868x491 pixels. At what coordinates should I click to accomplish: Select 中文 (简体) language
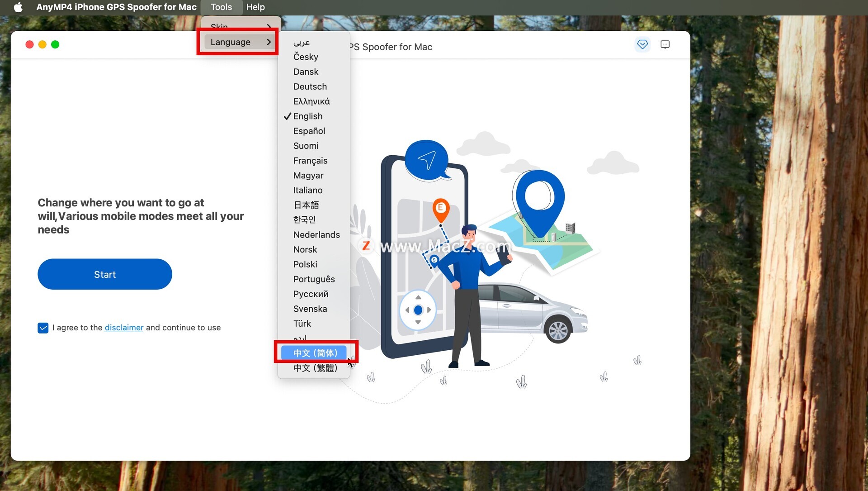[x=314, y=353]
